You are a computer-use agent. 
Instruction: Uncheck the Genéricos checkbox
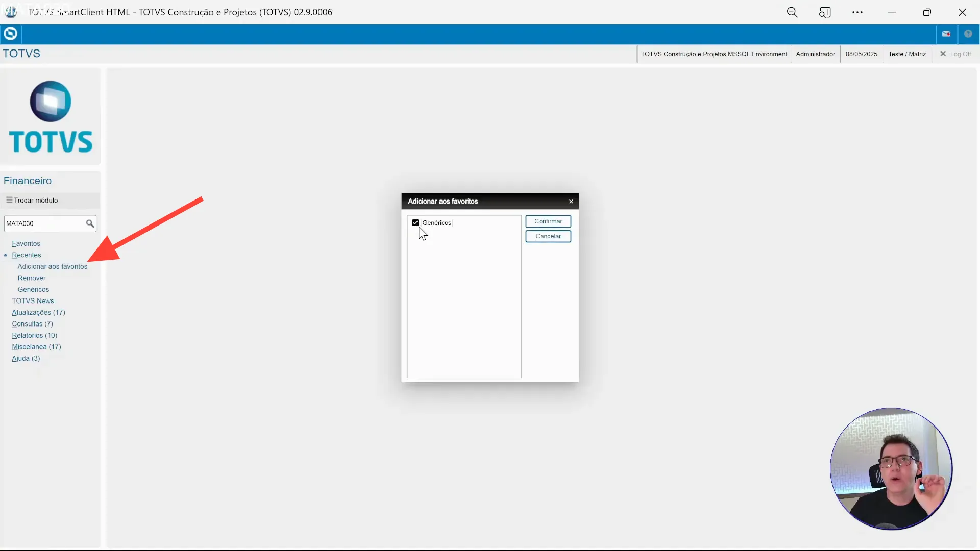(x=415, y=223)
